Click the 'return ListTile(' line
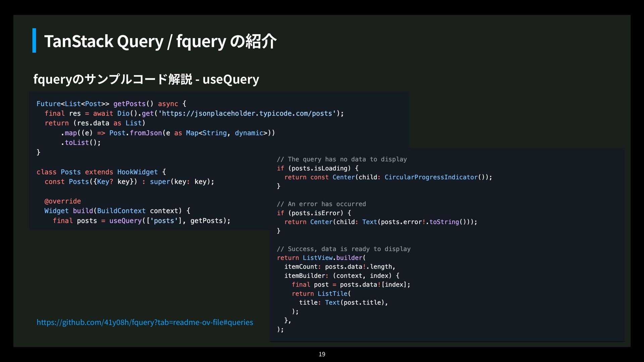644x362 pixels. coord(321,293)
